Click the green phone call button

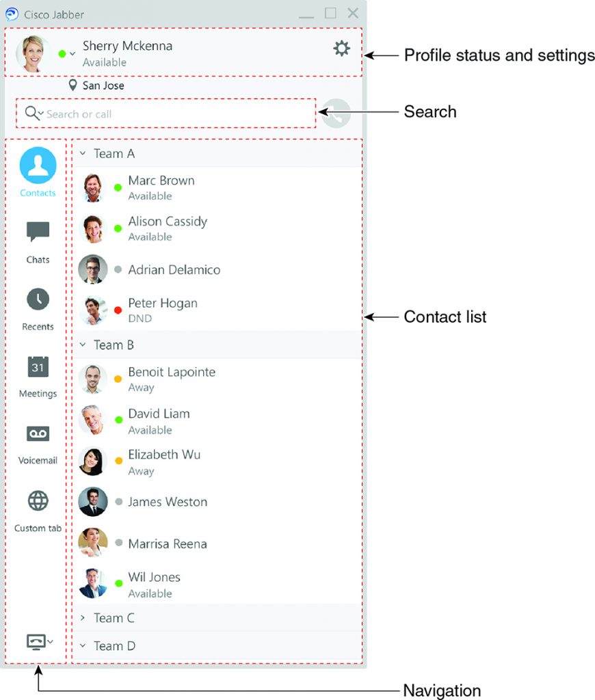click(336, 113)
